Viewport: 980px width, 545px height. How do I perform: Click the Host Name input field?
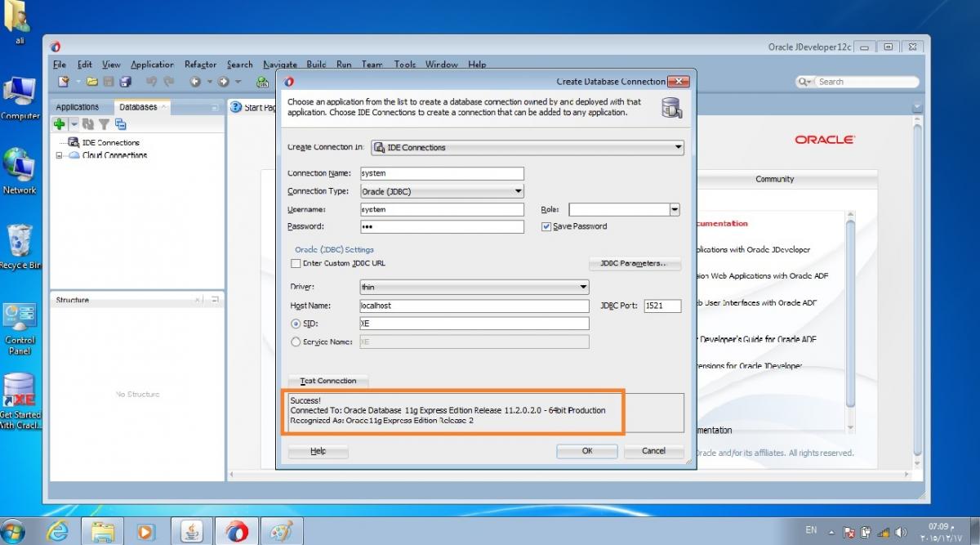coord(474,306)
